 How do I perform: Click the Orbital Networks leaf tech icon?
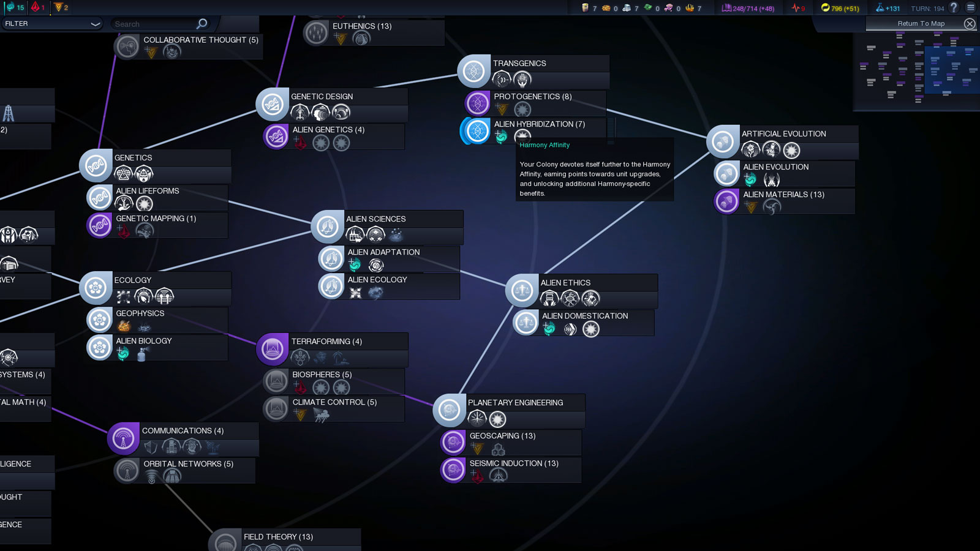(x=127, y=471)
